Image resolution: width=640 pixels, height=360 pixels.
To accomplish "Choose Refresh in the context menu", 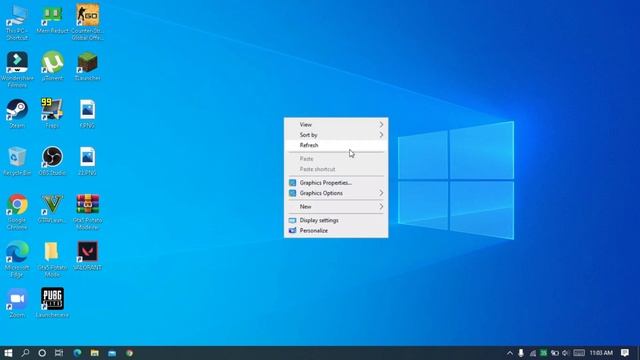I will [336, 145].
